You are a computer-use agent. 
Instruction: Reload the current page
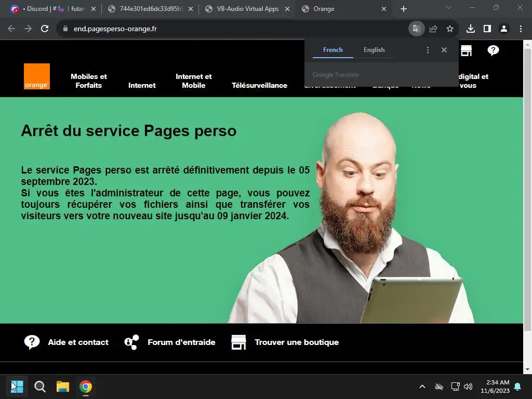click(x=45, y=29)
